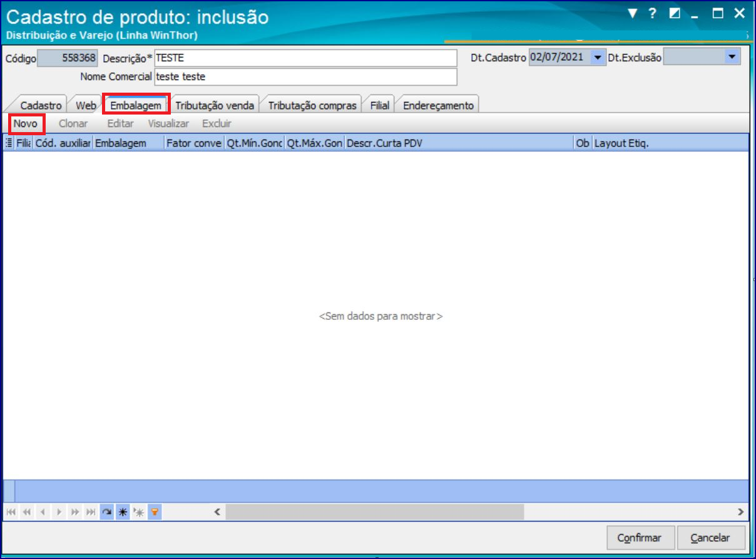Image resolution: width=756 pixels, height=559 pixels.
Task: Open help with the question mark
Action: click(x=653, y=13)
